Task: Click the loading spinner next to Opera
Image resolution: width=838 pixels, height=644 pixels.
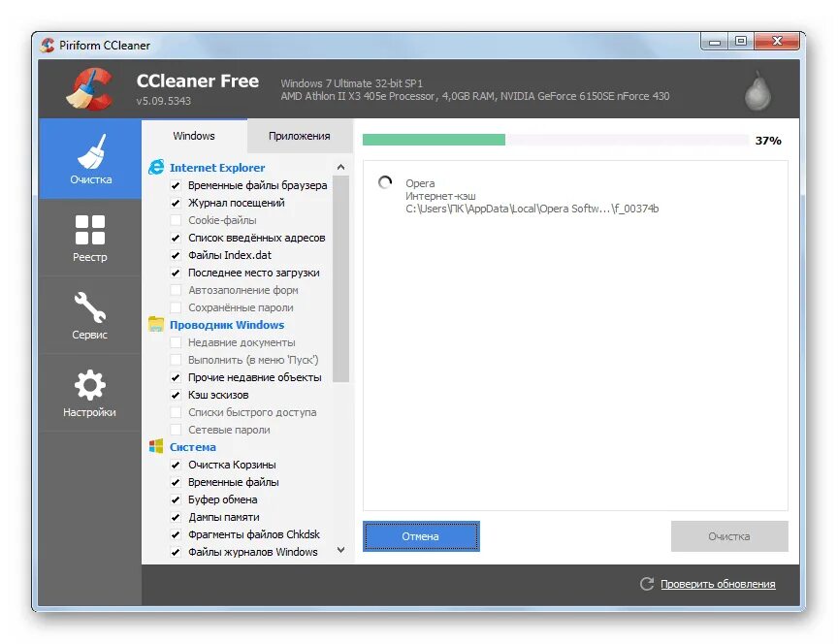Action: (385, 182)
